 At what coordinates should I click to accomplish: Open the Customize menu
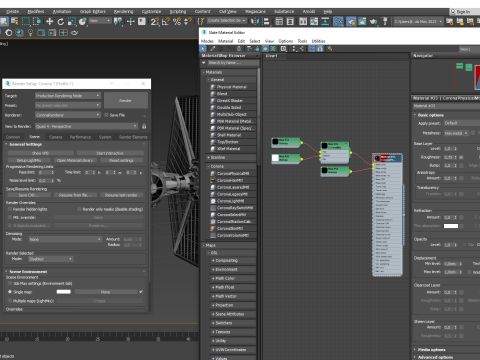click(x=151, y=11)
